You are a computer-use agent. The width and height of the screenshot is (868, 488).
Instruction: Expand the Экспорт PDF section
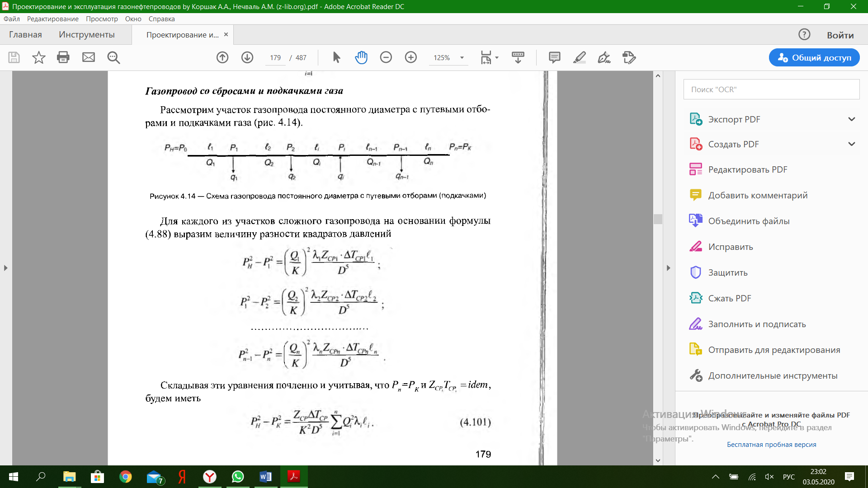tap(851, 119)
